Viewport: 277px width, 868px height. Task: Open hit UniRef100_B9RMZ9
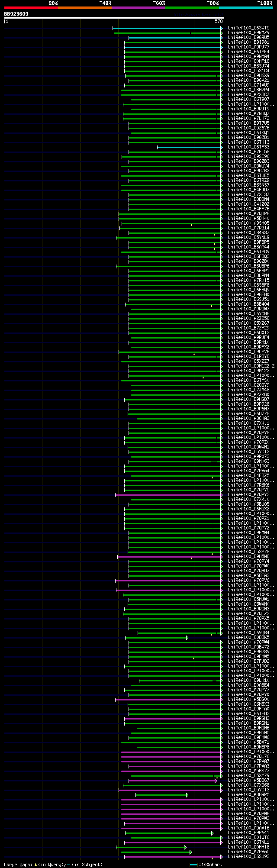click(248, 33)
